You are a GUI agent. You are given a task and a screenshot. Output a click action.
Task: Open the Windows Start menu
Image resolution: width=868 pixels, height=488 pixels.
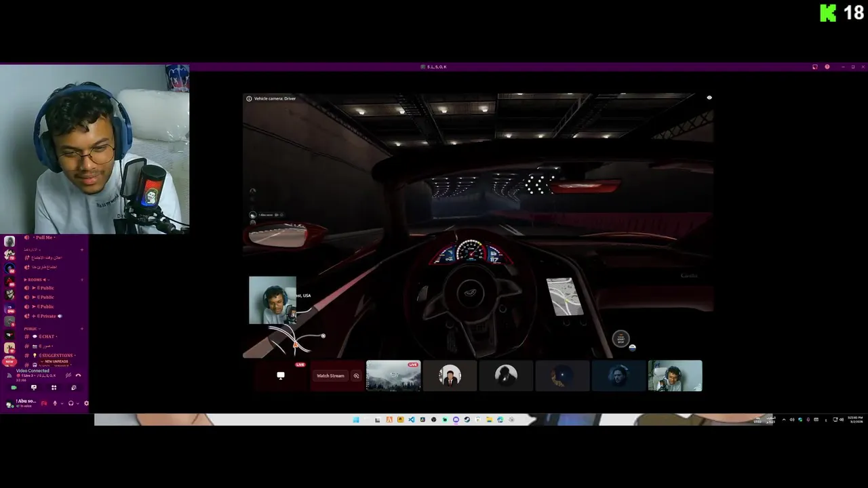[x=356, y=420]
